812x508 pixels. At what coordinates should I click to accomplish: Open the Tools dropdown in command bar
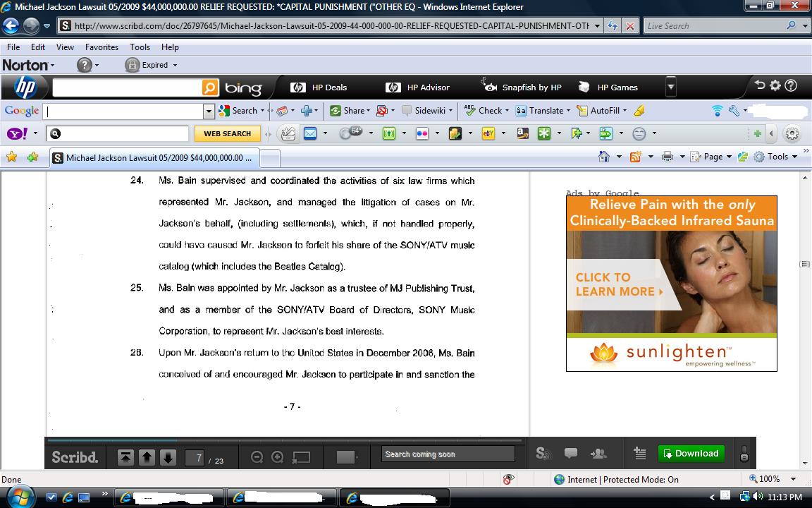(776, 157)
